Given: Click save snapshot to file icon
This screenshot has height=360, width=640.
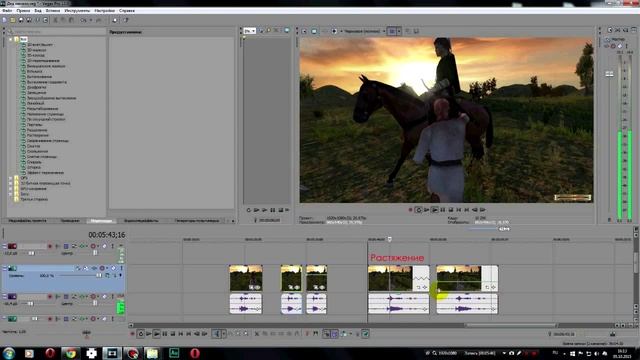Looking at the screenshot, I should coord(416,31).
